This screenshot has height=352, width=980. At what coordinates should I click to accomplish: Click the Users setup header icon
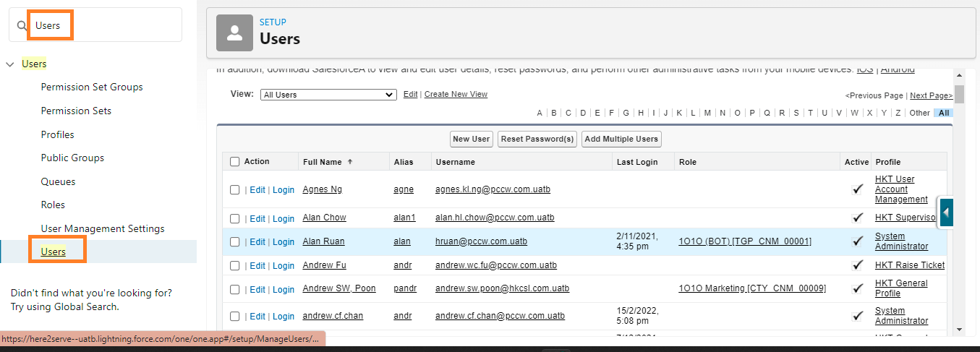[234, 33]
